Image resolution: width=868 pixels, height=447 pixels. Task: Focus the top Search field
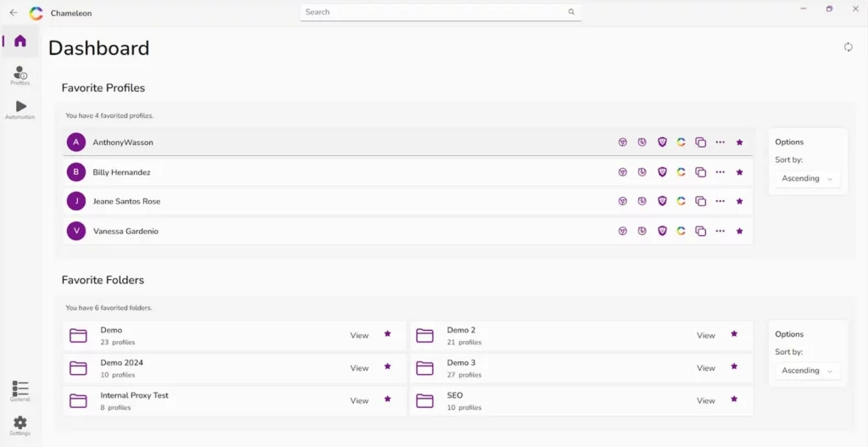pos(432,12)
